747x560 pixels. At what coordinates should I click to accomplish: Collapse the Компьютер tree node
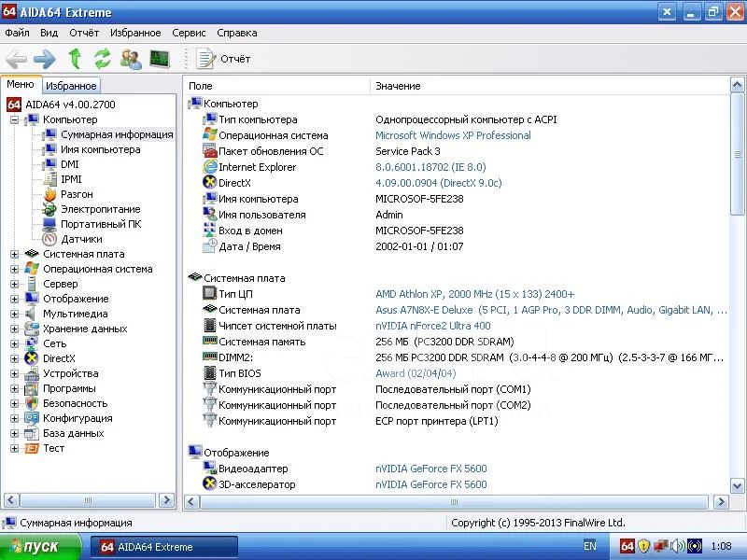[x=15, y=119]
